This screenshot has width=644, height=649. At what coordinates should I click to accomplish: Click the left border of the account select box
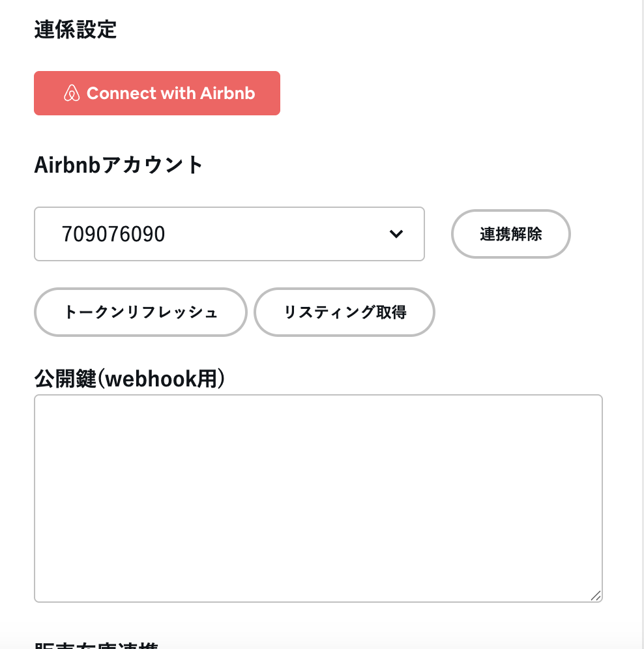point(35,234)
